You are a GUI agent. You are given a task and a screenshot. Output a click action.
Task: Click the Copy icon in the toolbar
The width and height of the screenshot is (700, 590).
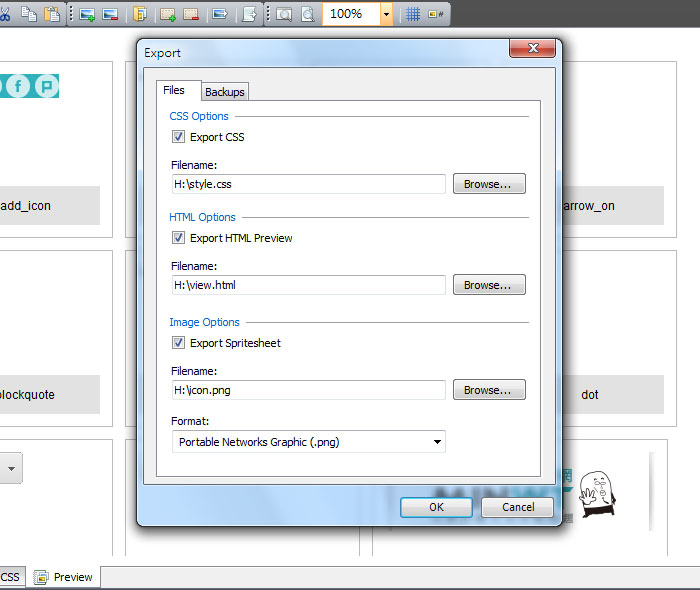click(29, 14)
